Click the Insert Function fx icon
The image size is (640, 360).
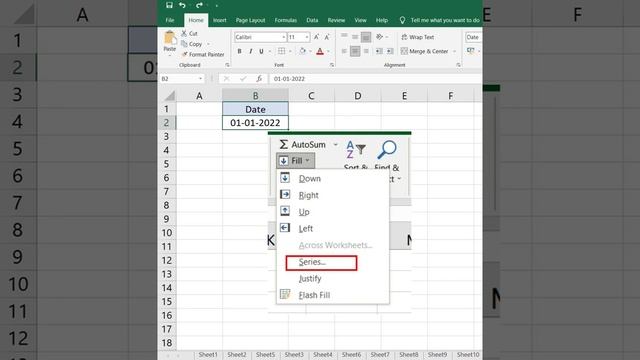[x=259, y=78]
